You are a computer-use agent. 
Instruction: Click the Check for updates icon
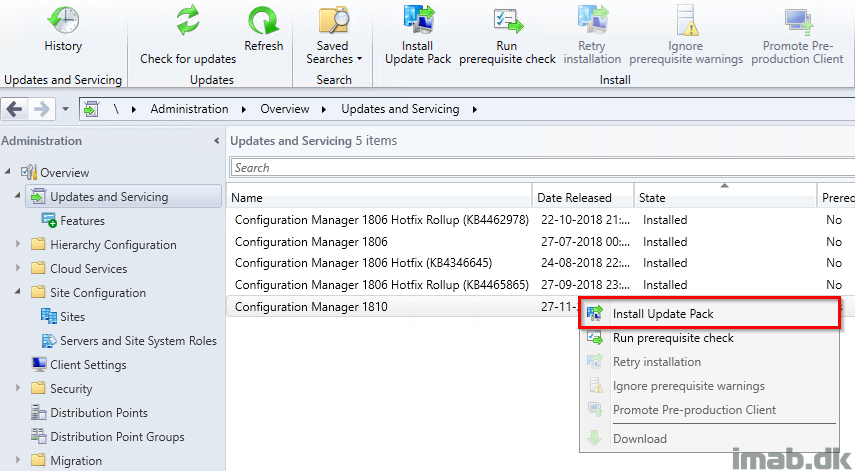(188, 21)
